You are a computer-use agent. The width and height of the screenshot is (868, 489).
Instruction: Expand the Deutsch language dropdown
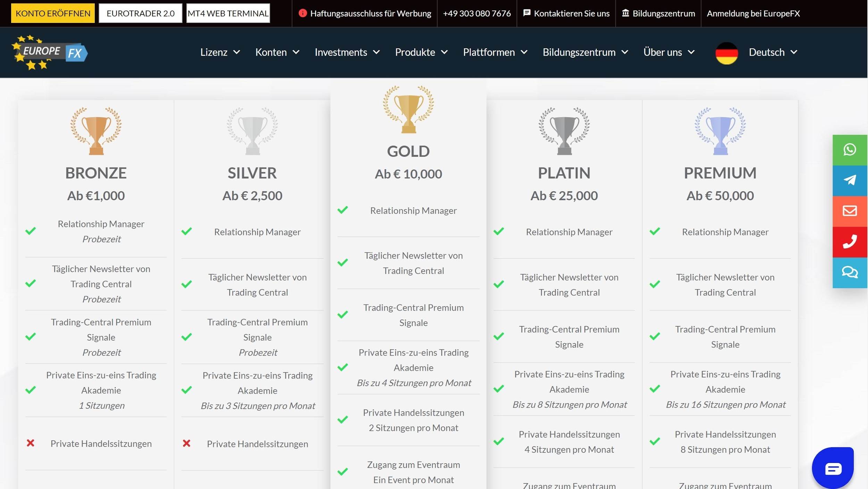click(773, 52)
